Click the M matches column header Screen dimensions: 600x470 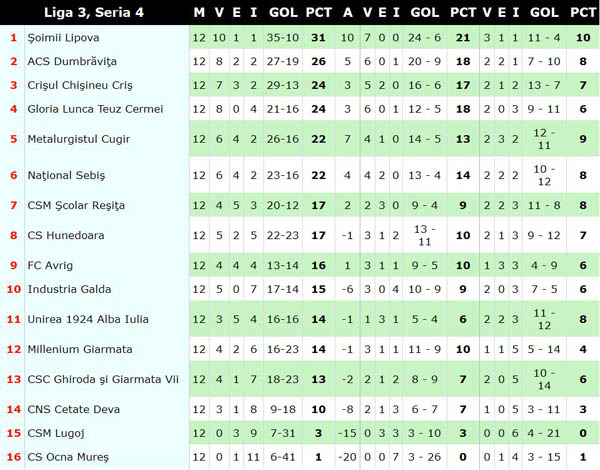tap(199, 13)
